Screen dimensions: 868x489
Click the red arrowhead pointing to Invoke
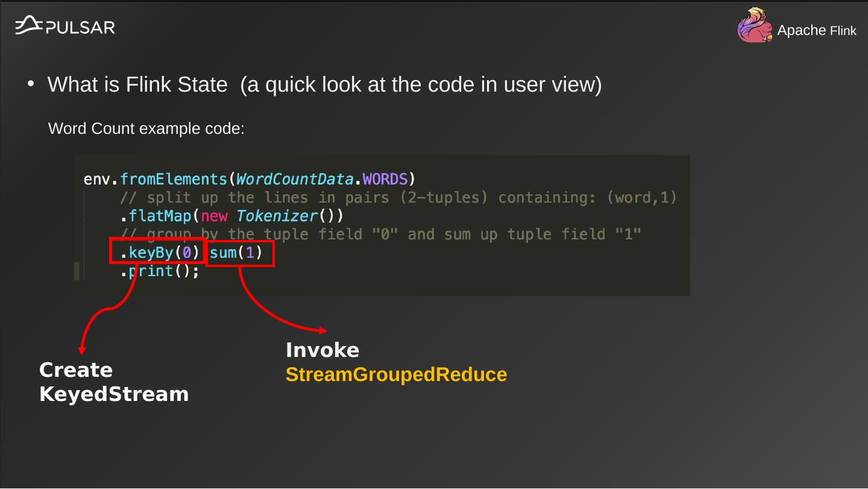point(323,330)
